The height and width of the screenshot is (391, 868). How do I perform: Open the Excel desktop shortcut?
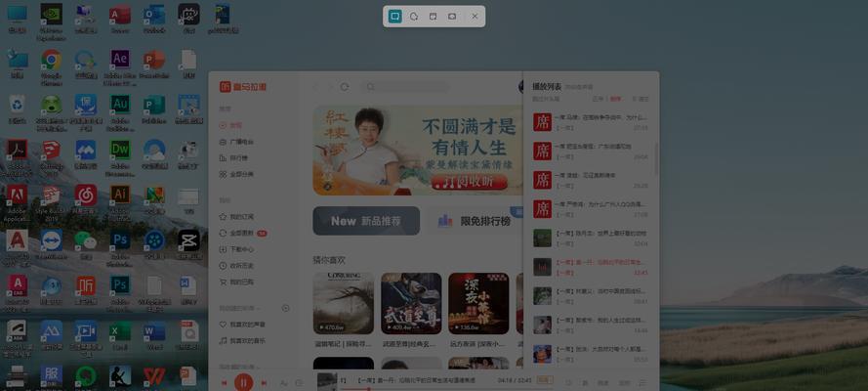(120, 335)
